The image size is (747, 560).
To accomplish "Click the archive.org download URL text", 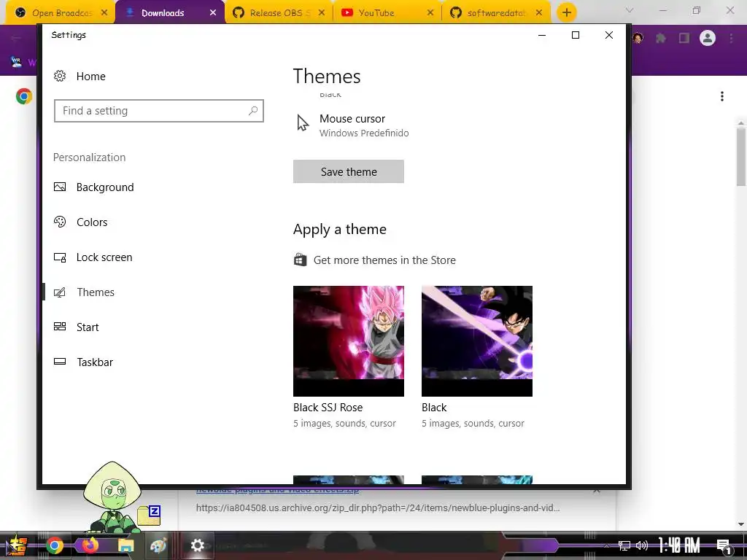I will (378, 508).
